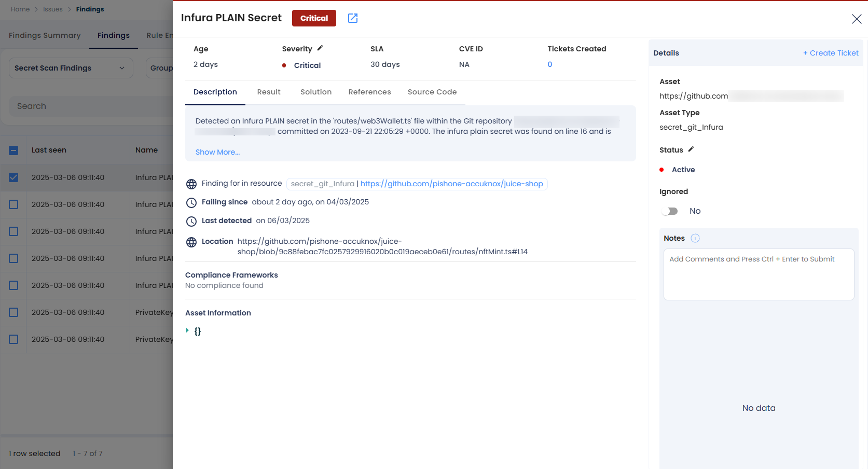This screenshot has width=868, height=469.
Task: Click the Asset github.com URL
Action: pos(694,96)
